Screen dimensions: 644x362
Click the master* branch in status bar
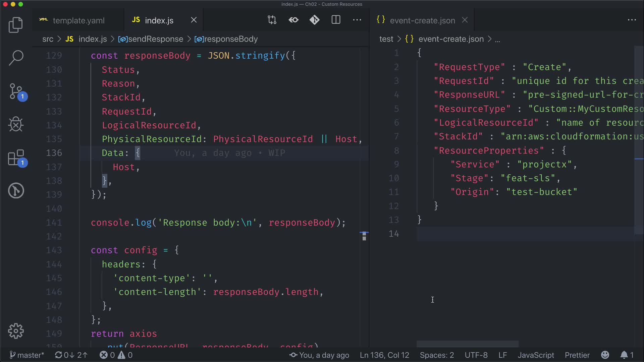(27, 355)
